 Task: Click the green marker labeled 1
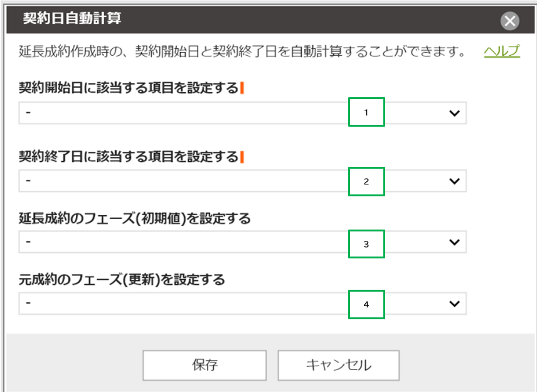pos(366,112)
